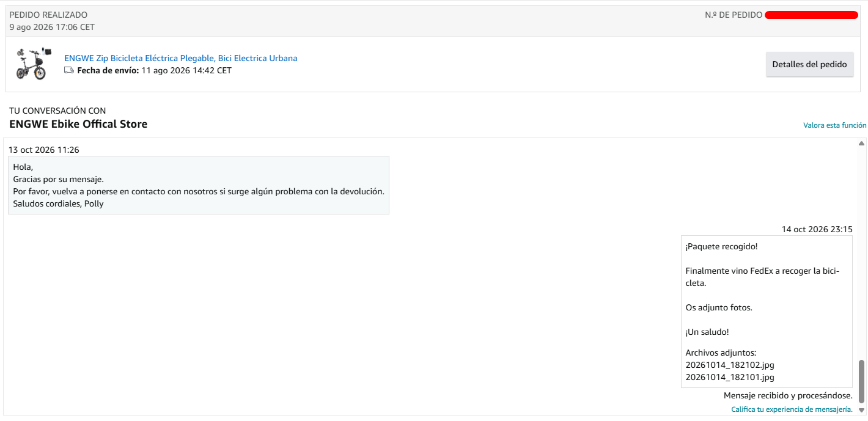Click the timestamp 14 oct 2026 23:15
Screen dimensions: 868x421
point(817,229)
